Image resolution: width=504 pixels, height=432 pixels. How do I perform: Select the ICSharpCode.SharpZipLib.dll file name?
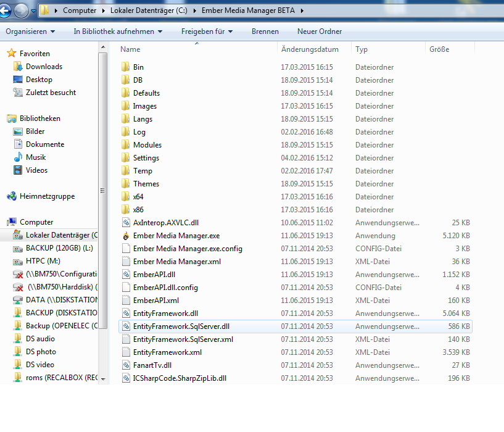click(x=180, y=378)
